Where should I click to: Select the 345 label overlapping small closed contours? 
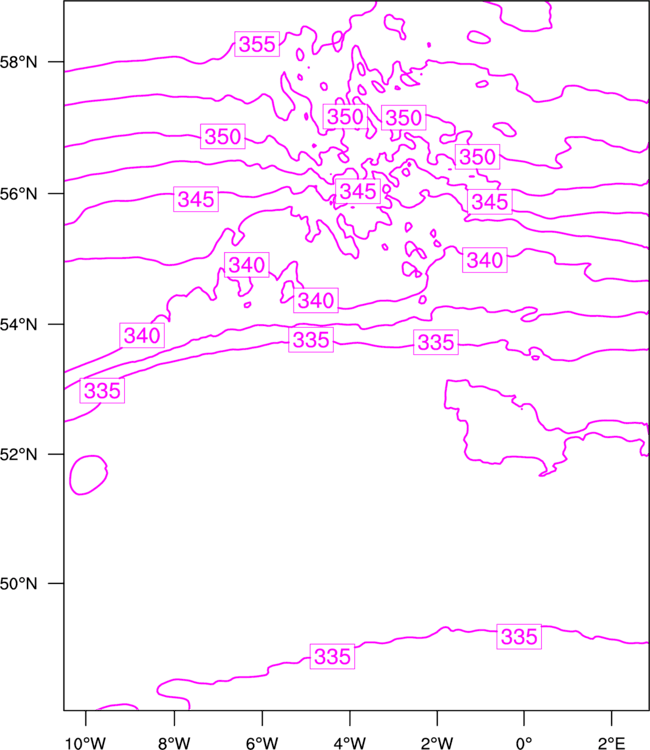(358, 191)
